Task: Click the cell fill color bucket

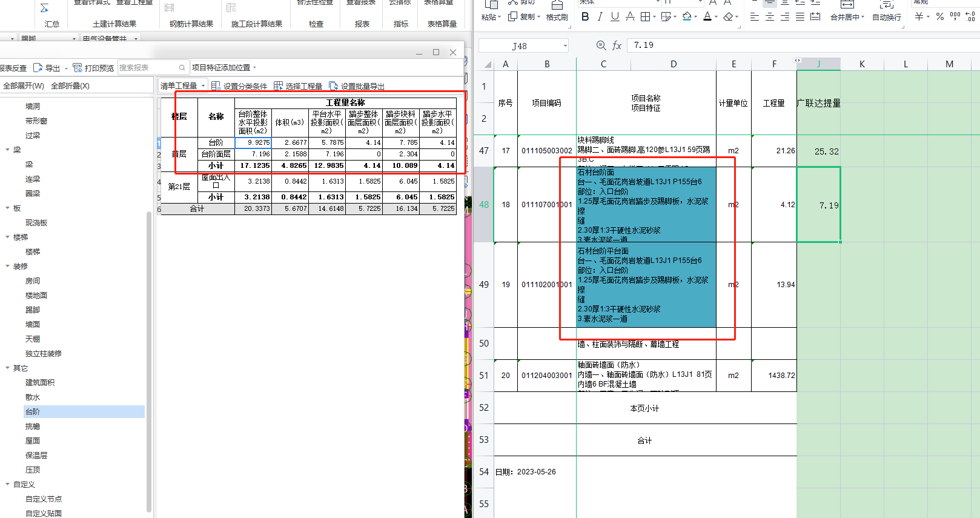Action: [687, 17]
